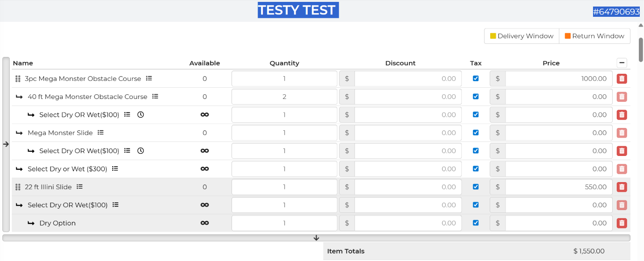
Task: Open list icon beside 22 ft Illini Slide
Action: pyautogui.click(x=80, y=187)
